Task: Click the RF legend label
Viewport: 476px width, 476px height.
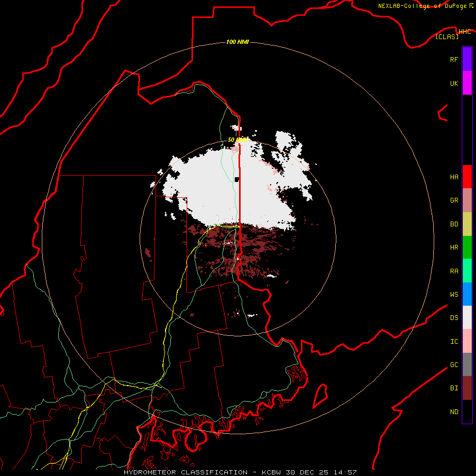Action: (x=454, y=59)
